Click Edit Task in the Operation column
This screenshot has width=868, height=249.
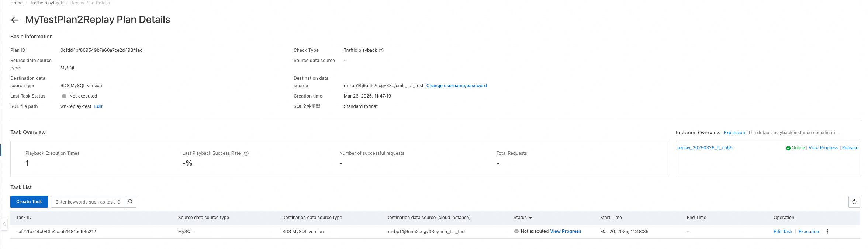pos(783,232)
